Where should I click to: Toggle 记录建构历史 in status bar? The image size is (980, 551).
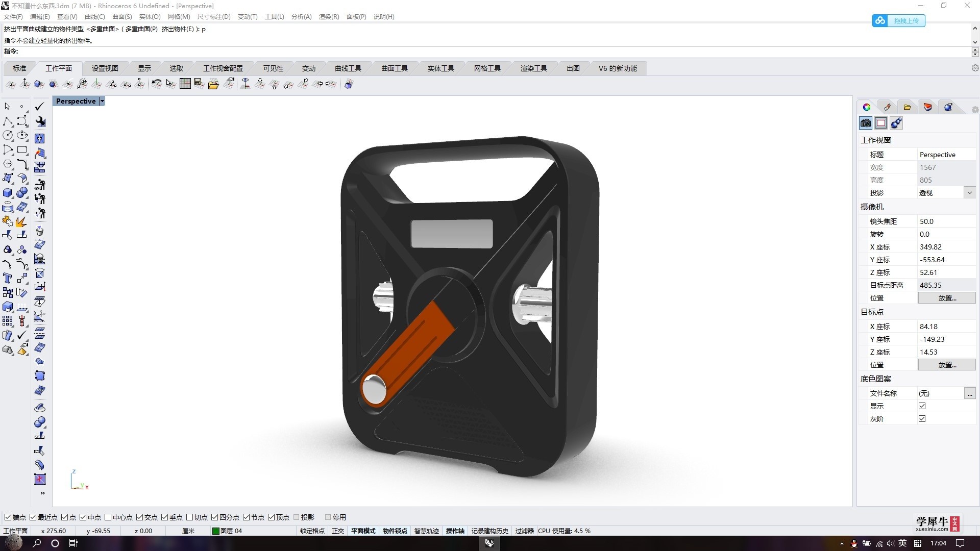coord(489,531)
